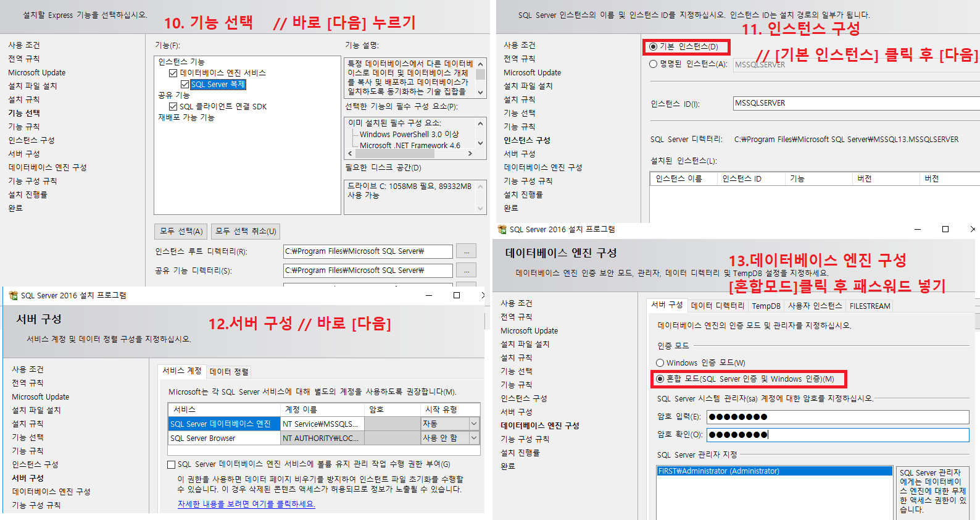Select 혼합 모드 authentication radio button
Image resolution: width=980 pixels, height=520 pixels.
point(660,379)
